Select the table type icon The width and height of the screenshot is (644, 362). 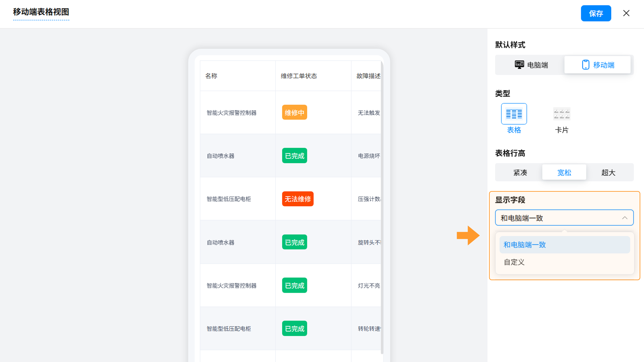pos(514,114)
